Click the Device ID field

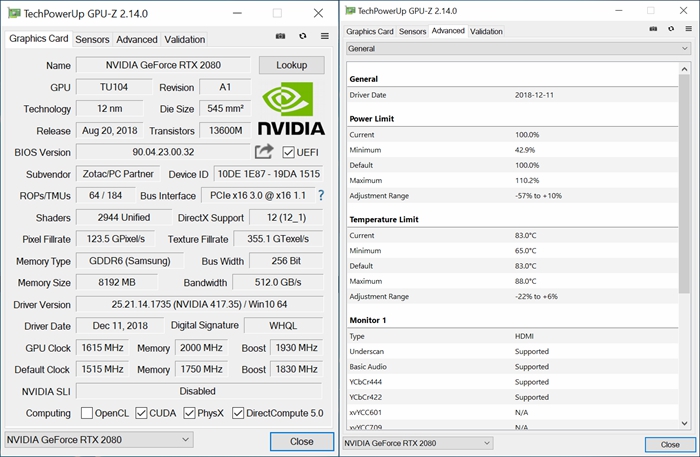(268, 174)
